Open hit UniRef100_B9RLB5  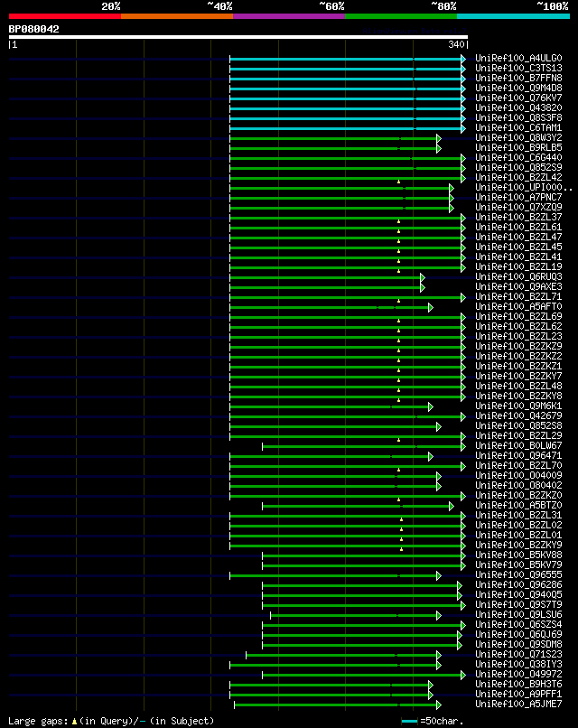(x=518, y=147)
